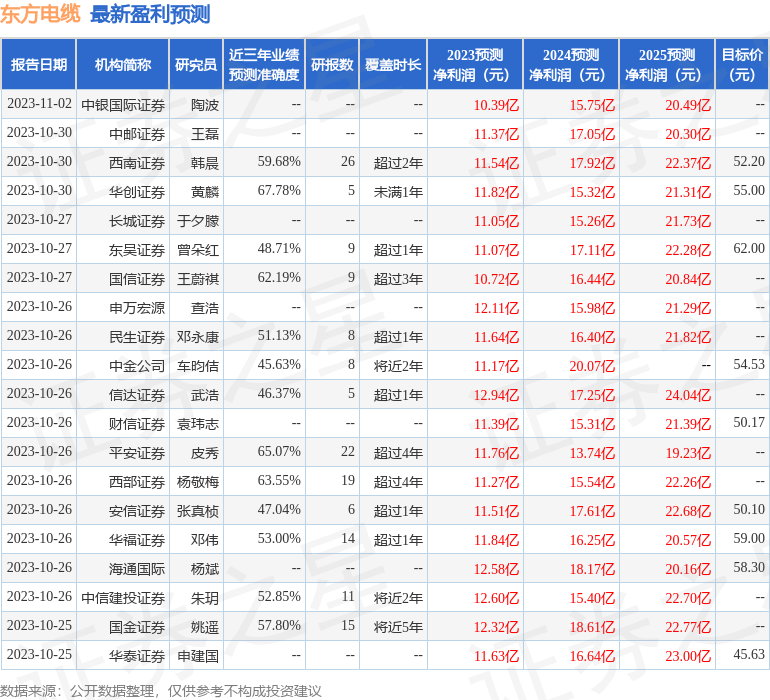Screen dimensions: 770x700
Task: Click researcher name 申建国
Action: tap(198, 655)
